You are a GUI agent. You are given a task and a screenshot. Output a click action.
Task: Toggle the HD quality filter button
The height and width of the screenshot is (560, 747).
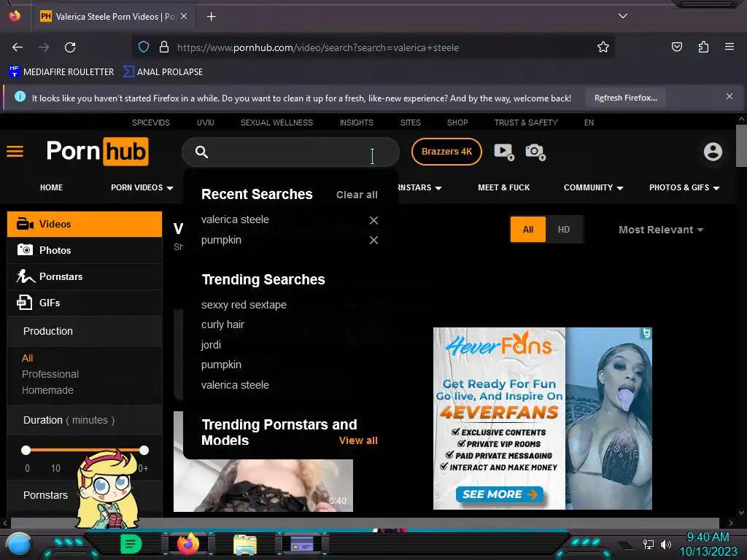pyautogui.click(x=564, y=230)
